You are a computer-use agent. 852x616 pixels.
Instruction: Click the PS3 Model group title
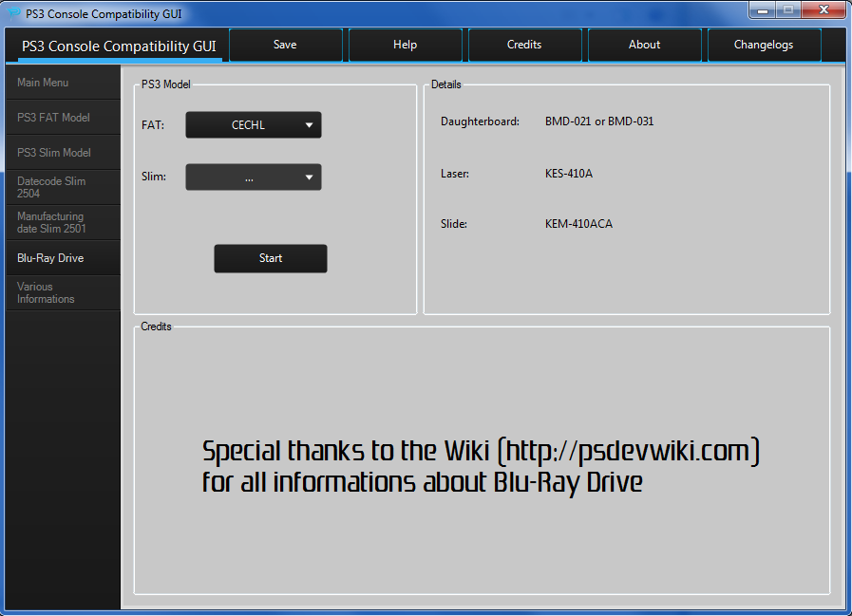pyautogui.click(x=165, y=84)
